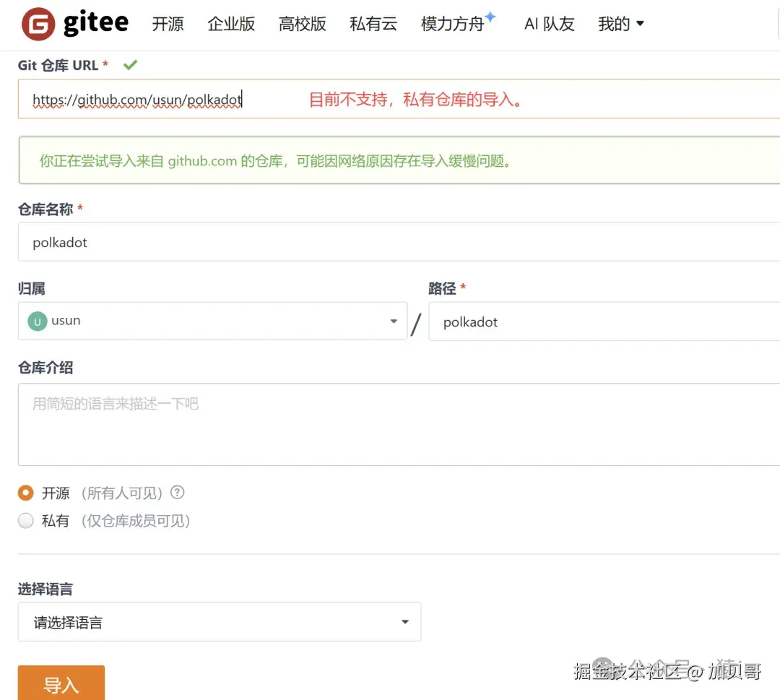Click the 仓库介绍 label
This screenshot has width=780, height=700.
45,368
